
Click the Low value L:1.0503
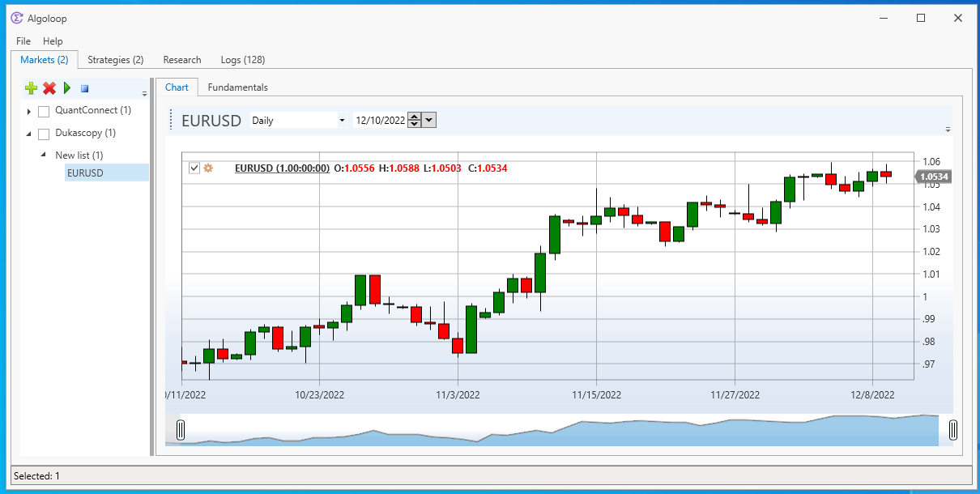click(x=442, y=168)
